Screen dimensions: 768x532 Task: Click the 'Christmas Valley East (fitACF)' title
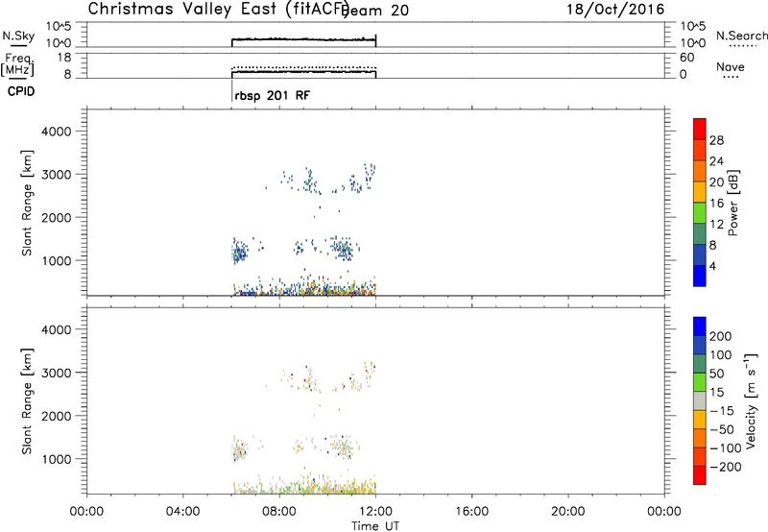click(218, 9)
